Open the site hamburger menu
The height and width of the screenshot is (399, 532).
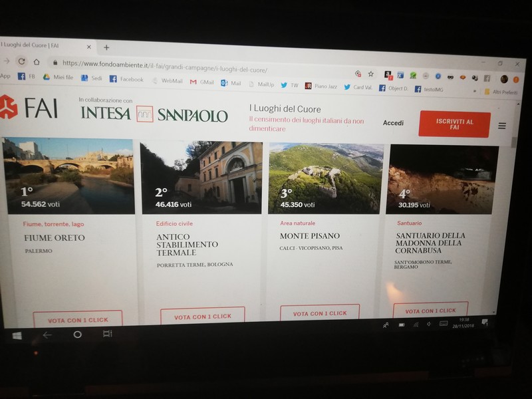502,126
